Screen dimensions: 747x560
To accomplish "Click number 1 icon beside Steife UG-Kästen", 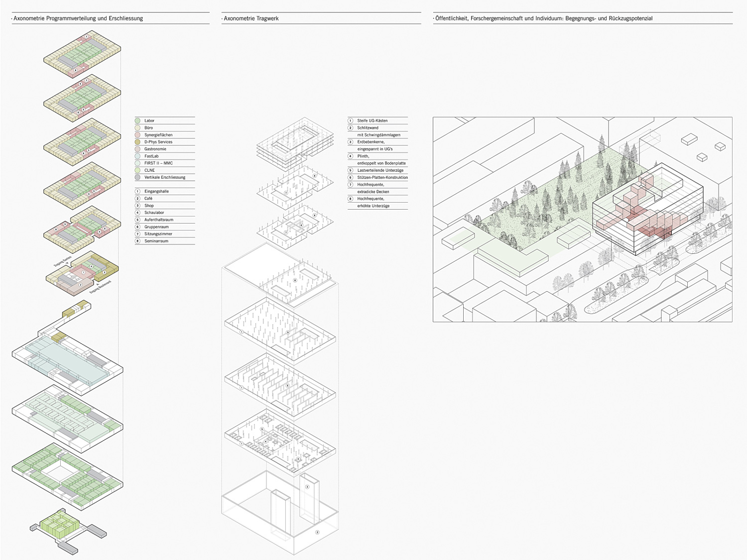I will (x=351, y=120).
